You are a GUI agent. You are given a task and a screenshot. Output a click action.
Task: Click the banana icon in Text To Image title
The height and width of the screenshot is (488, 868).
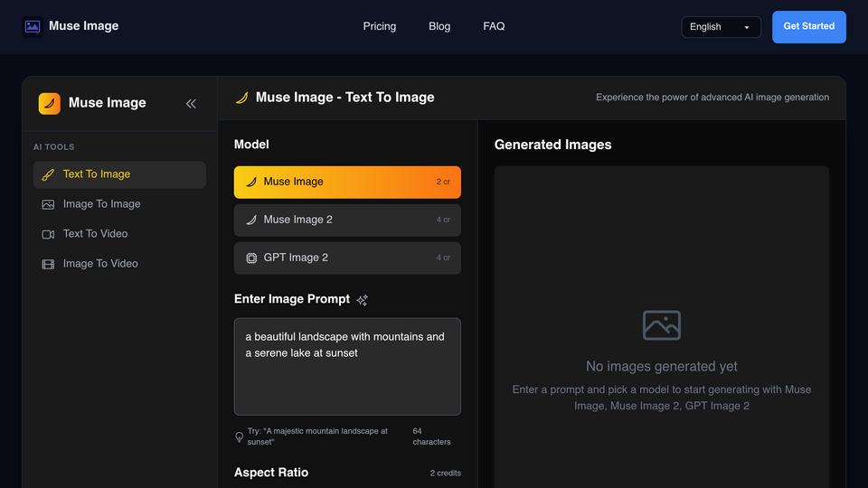pos(242,98)
